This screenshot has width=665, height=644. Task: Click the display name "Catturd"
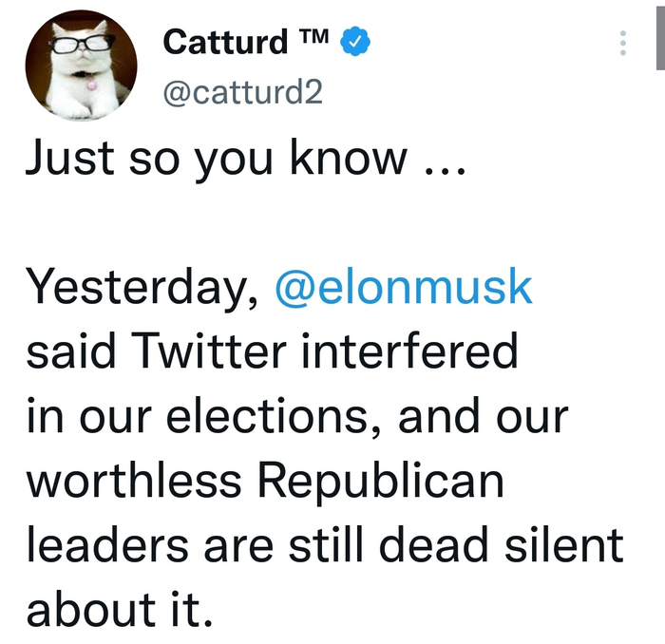[x=225, y=42]
